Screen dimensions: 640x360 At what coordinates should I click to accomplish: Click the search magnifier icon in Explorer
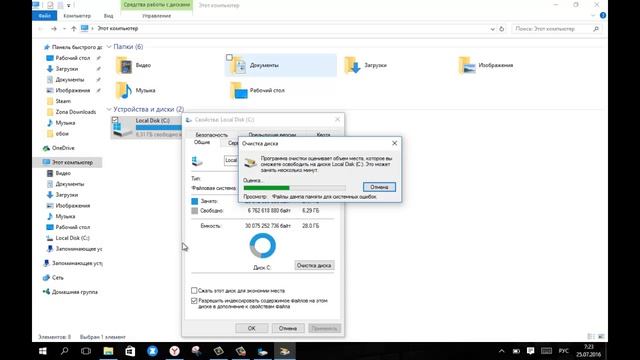click(596, 29)
